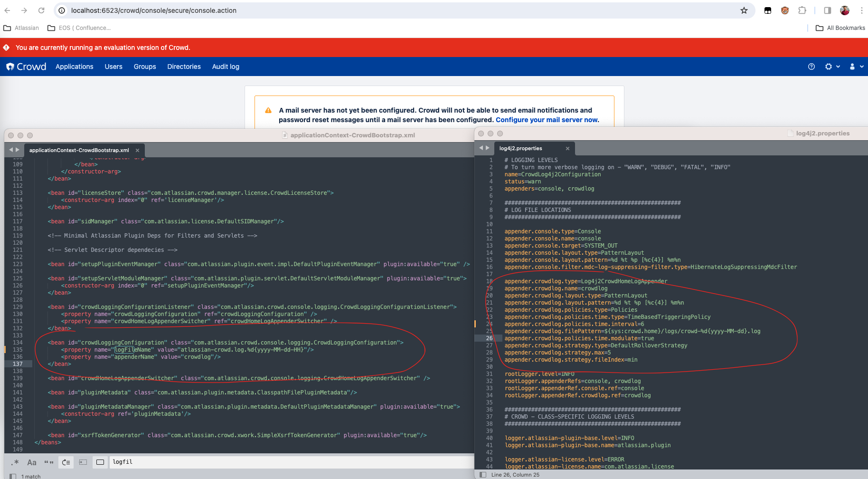Focus the find field containing logfil

(292, 462)
